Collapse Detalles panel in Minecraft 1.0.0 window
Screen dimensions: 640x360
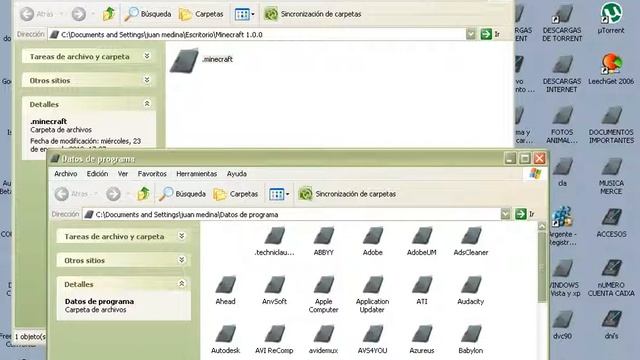(147, 104)
